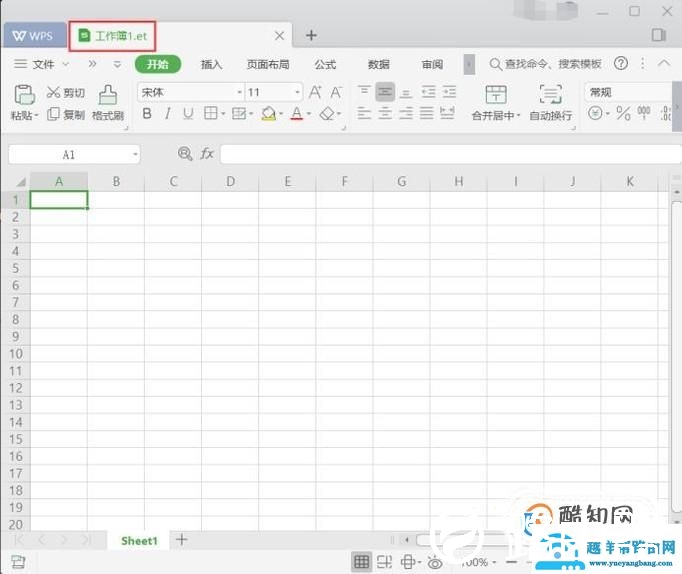Align text left horizontally
The image size is (682, 574).
(x=364, y=113)
